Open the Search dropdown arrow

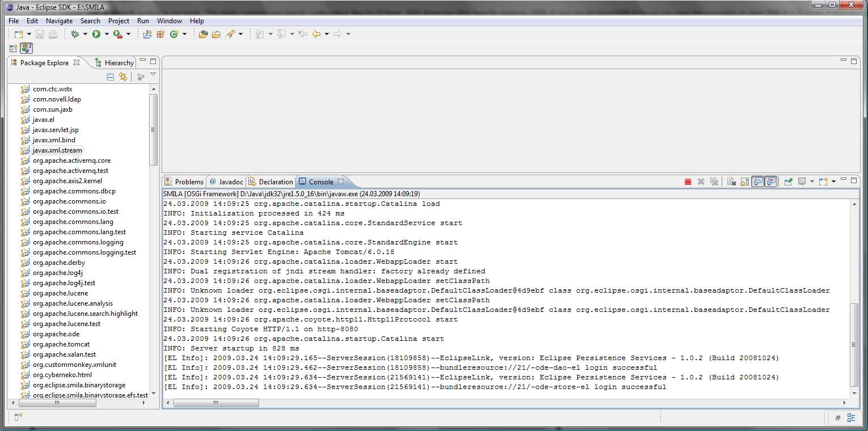tap(240, 35)
